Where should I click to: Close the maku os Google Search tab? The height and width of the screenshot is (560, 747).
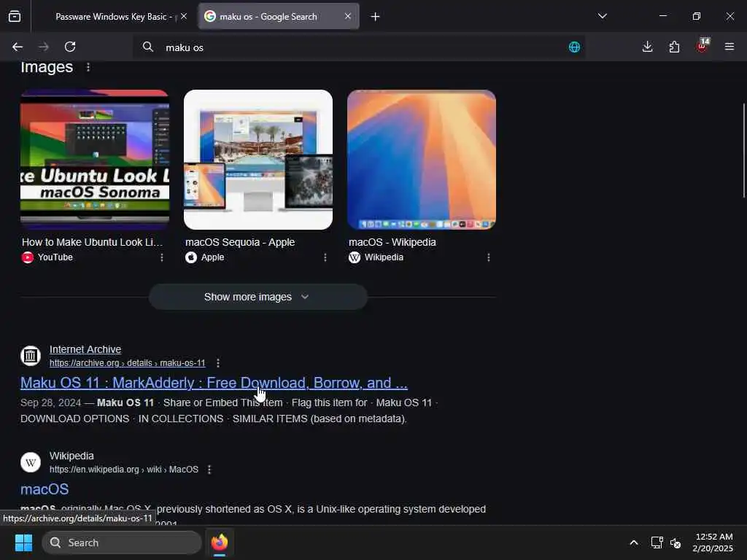348,16
